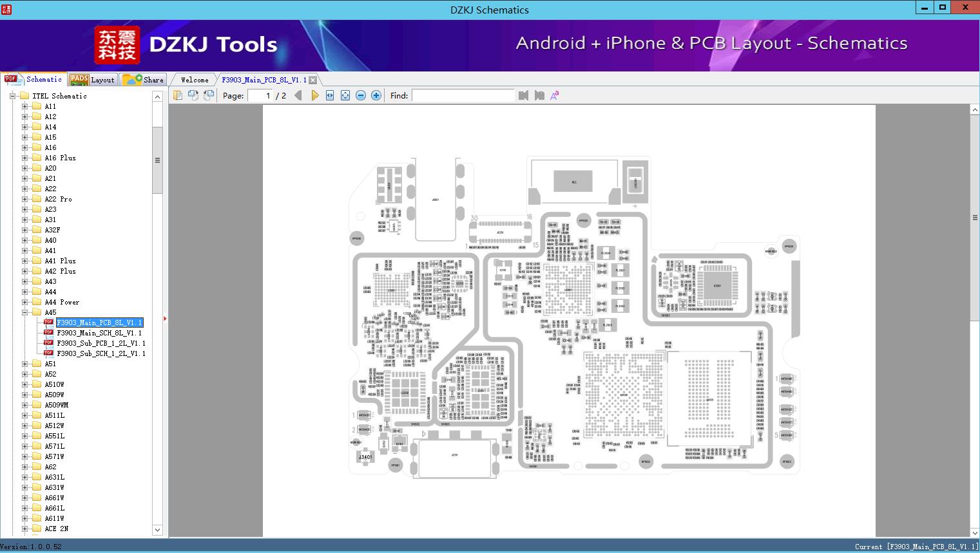The width and height of the screenshot is (980, 553).
Task: Click the DZKJ red logo
Action: (117, 44)
